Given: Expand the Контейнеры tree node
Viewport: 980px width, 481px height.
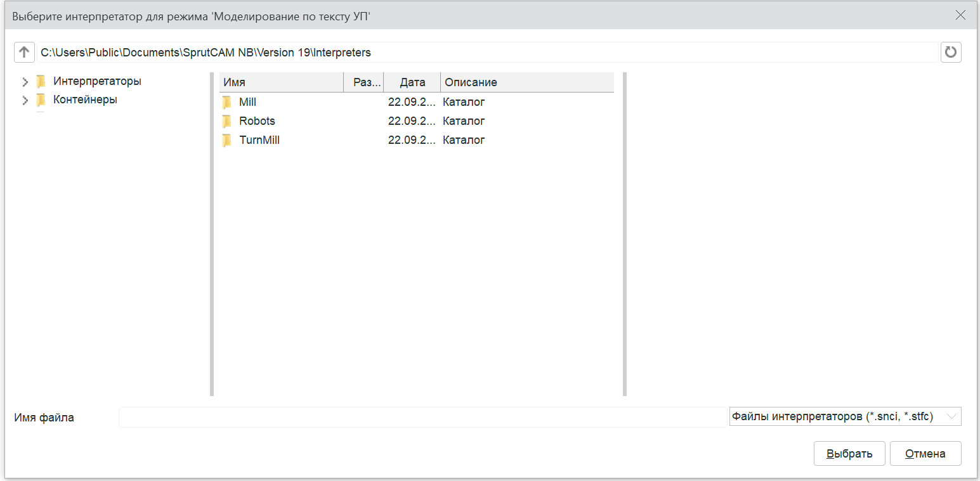Looking at the screenshot, I should 25,100.
